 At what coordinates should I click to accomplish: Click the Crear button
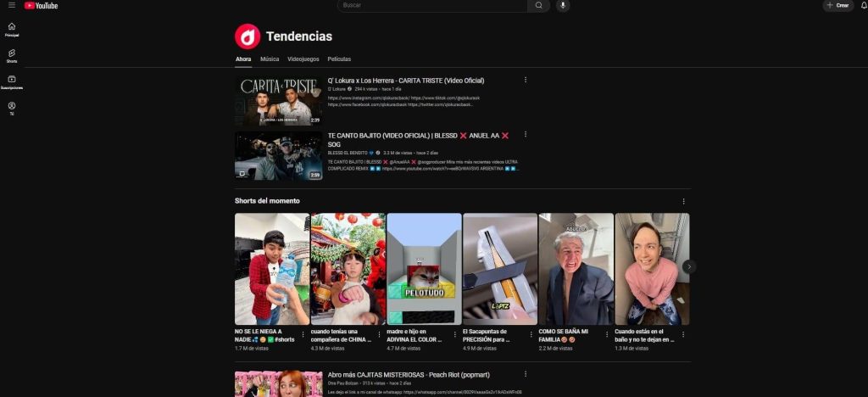click(x=838, y=6)
